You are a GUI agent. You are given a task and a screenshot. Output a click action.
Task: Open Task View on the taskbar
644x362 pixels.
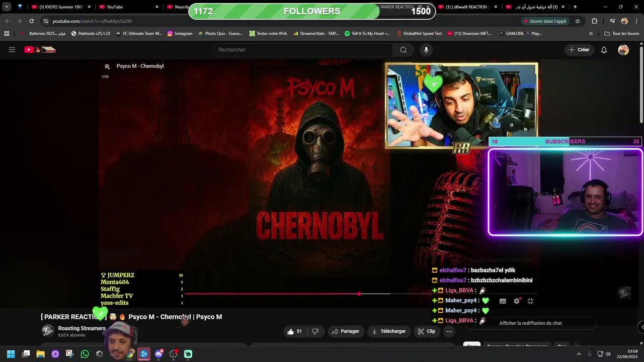click(26, 354)
